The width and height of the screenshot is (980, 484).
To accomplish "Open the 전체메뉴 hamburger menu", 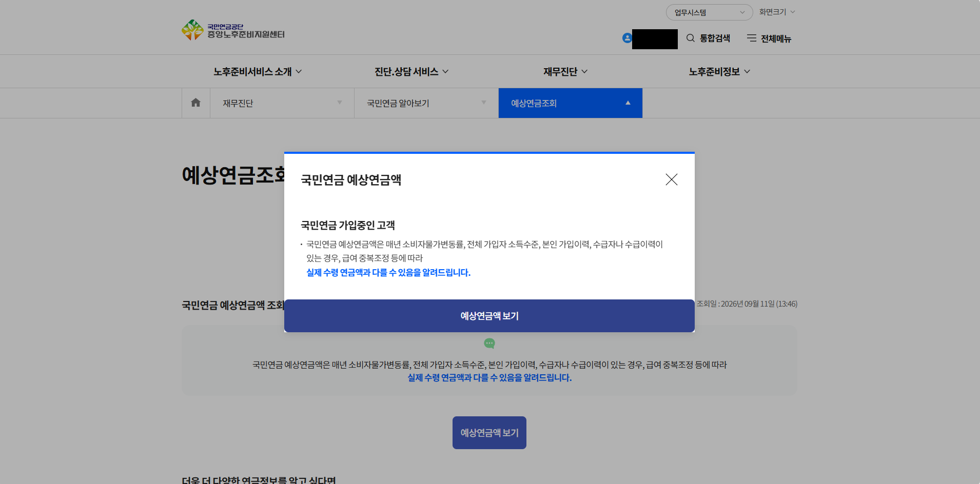I will pyautogui.click(x=769, y=38).
